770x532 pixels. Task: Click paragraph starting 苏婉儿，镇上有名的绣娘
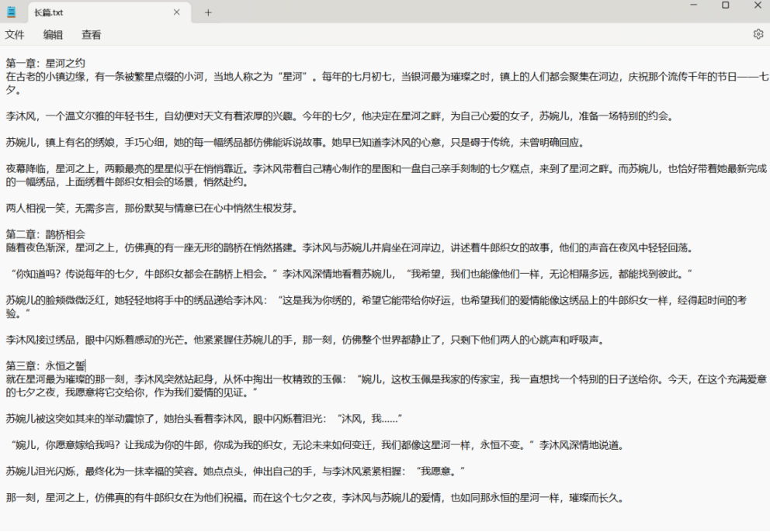click(295, 143)
